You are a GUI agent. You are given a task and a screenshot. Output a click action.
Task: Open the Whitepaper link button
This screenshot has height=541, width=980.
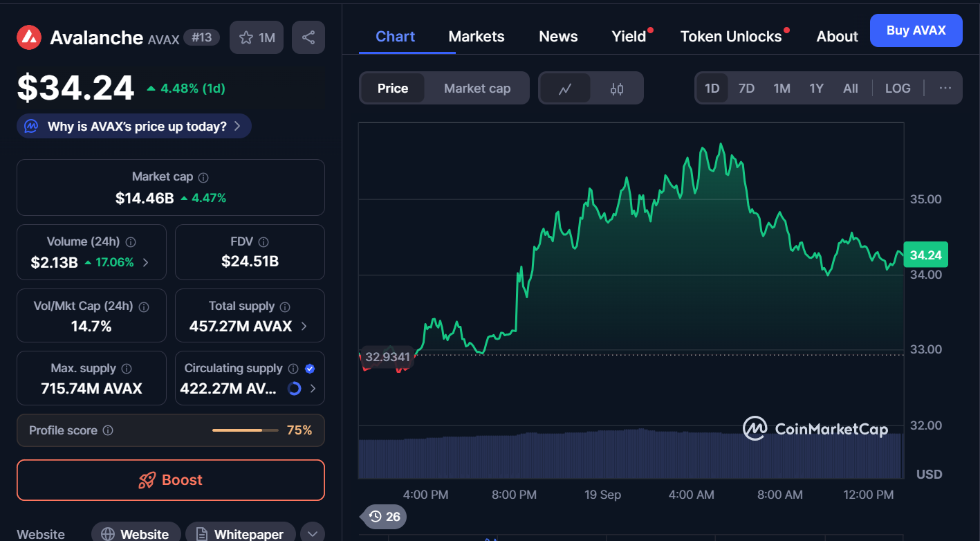(240, 533)
